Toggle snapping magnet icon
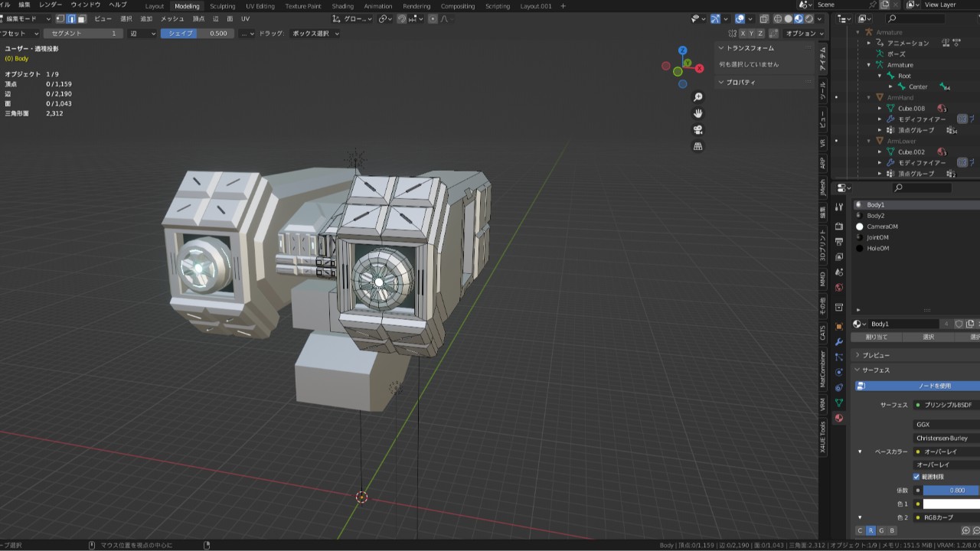 [403, 19]
